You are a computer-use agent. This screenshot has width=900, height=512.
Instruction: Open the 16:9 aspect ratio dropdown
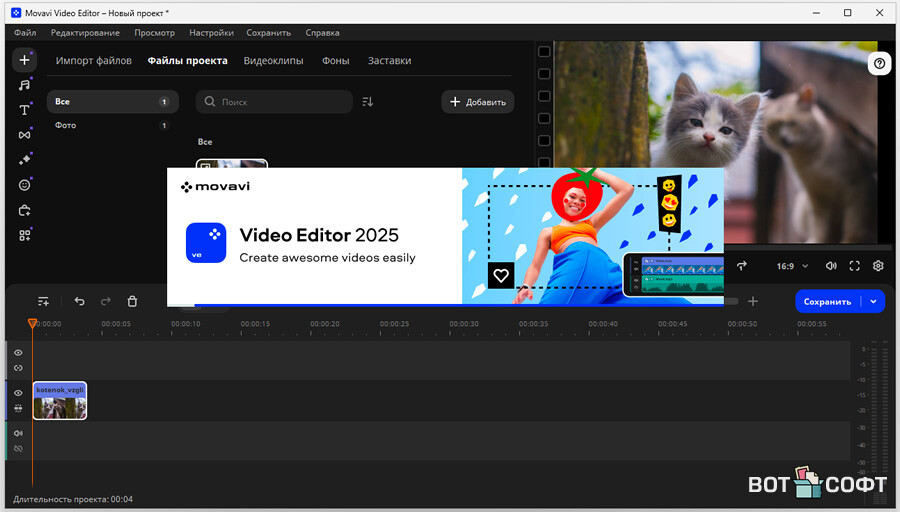pos(792,266)
